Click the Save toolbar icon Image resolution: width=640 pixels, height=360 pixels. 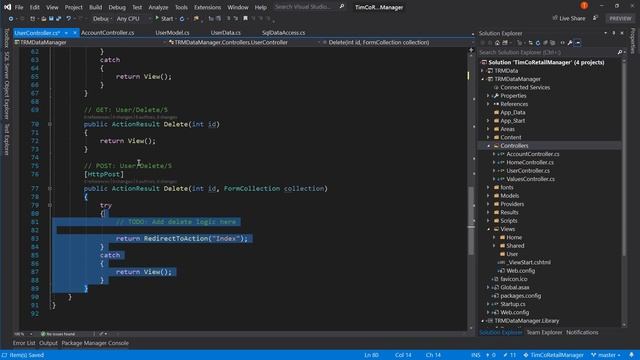click(51, 19)
